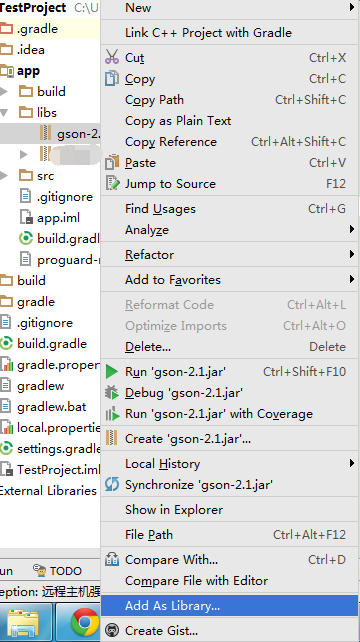Open the Refactor submenu arrow
The width and height of the screenshot is (360, 642).
coord(352,254)
